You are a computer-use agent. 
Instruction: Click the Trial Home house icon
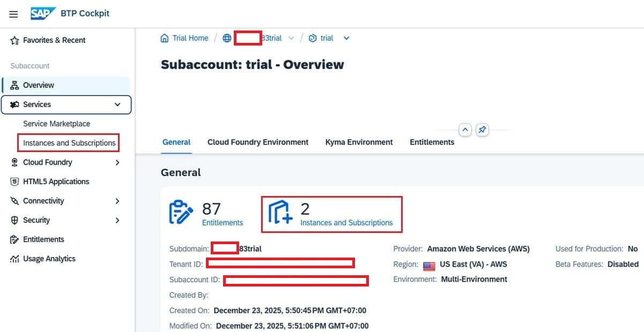(165, 38)
